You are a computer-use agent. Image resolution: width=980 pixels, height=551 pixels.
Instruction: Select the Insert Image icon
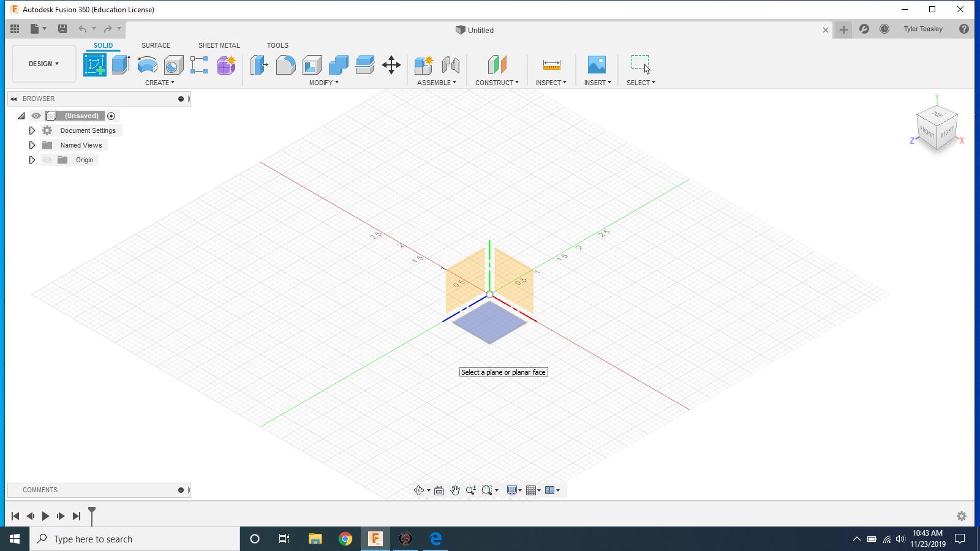click(x=597, y=64)
